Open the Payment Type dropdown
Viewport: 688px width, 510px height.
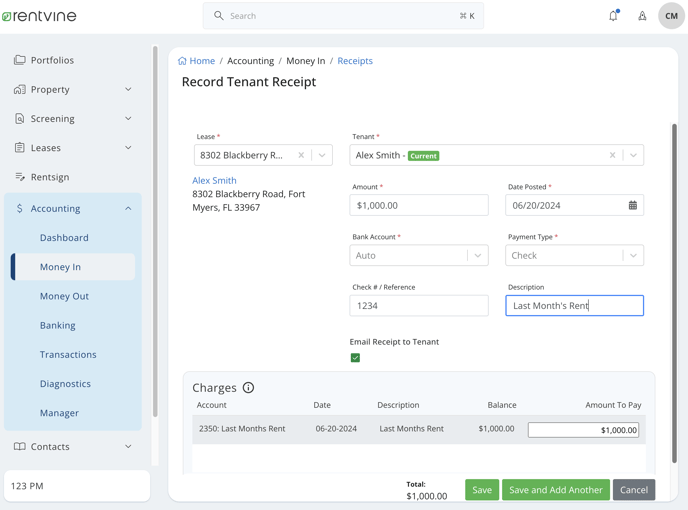[633, 256]
